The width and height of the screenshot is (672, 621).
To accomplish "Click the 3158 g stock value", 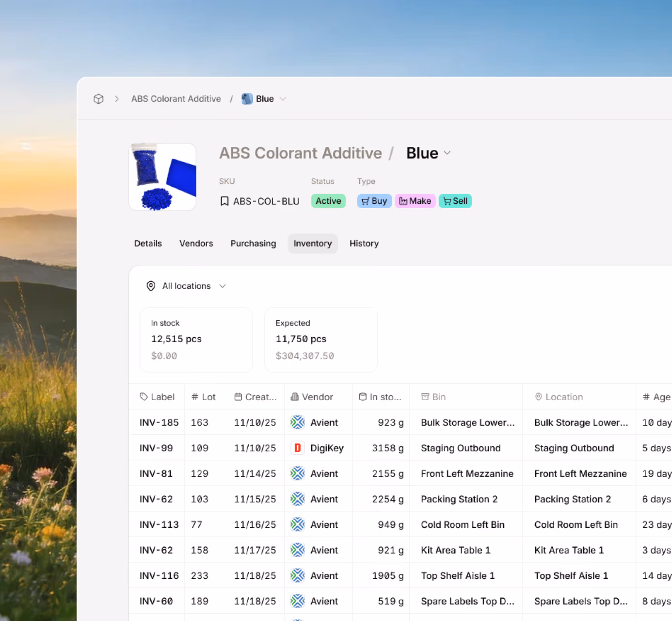I will [x=388, y=448].
